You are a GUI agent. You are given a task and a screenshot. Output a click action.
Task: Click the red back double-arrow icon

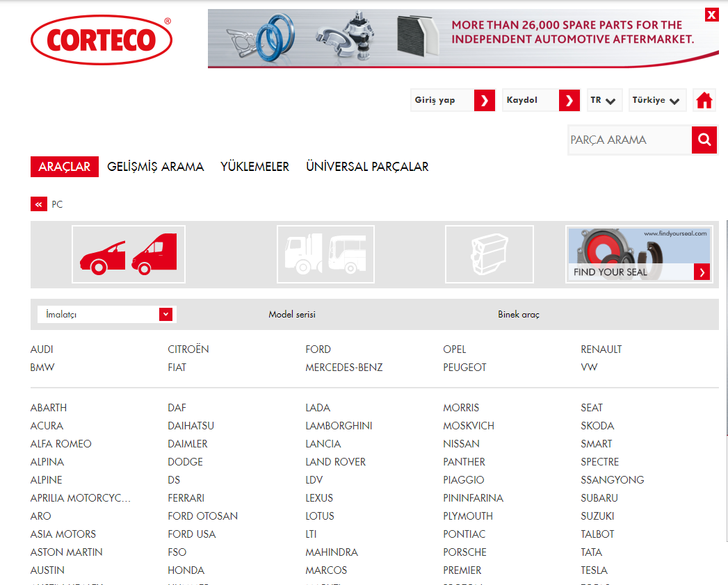(x=38, y=204)
